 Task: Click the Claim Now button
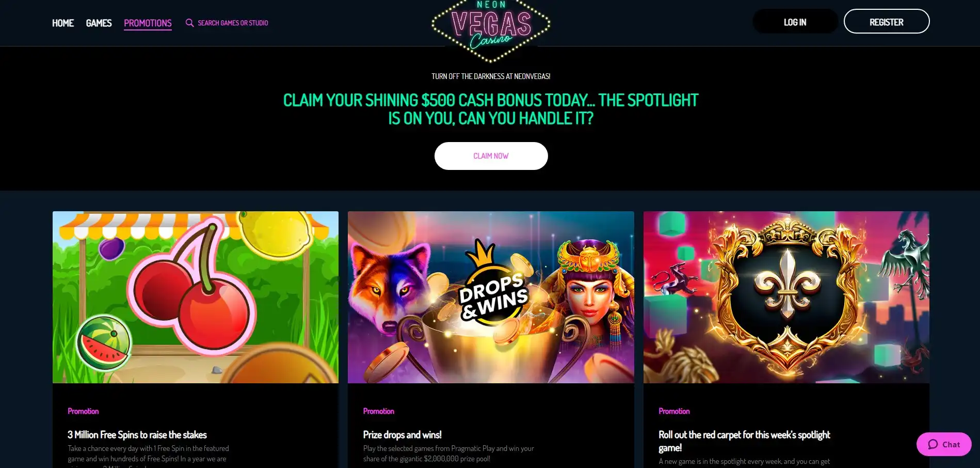point(491,156)
